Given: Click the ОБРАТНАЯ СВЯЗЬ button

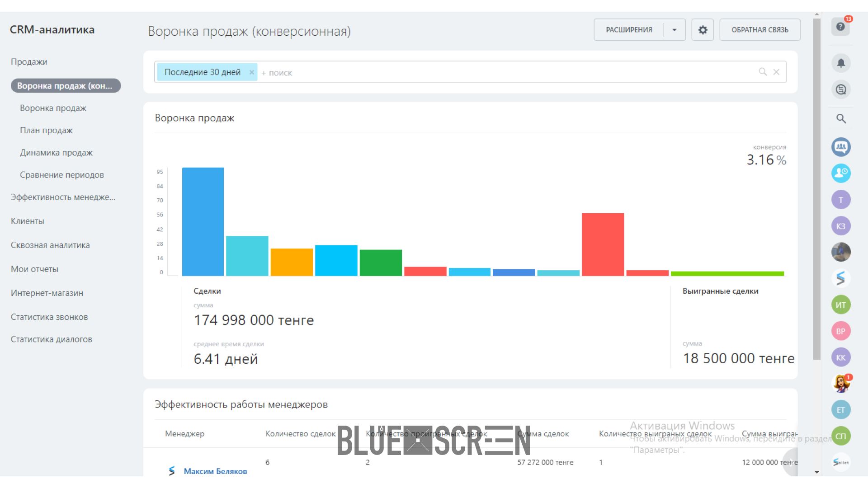Looking at the screenshot, I should point(760,30).
